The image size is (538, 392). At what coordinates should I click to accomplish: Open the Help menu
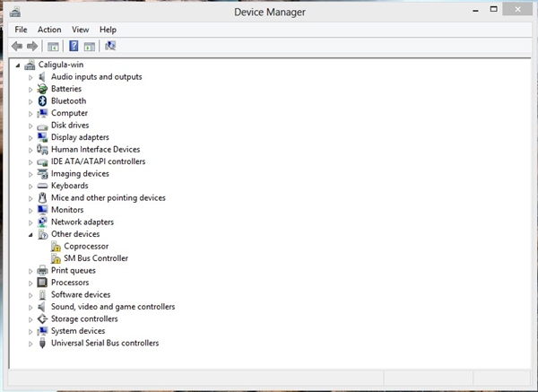point(108,30)
